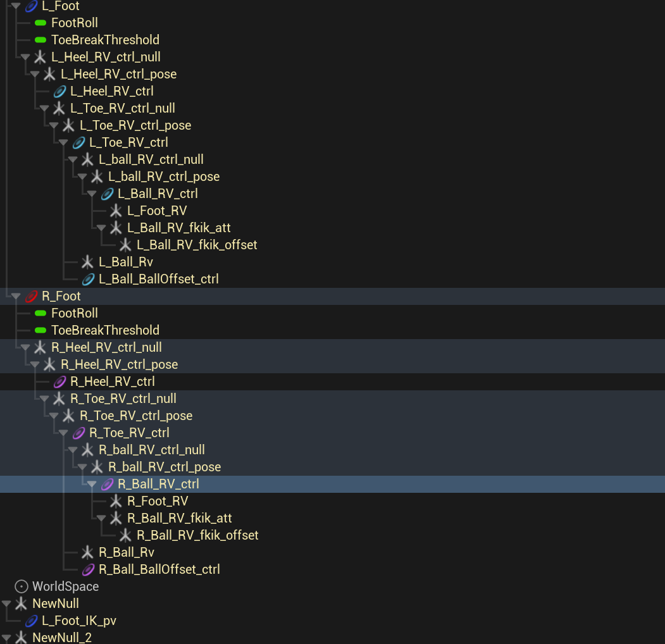Select R_Heel_RV_ctrl_pose row text
This screenshot has height=644, width=665.
pos(119,364)
